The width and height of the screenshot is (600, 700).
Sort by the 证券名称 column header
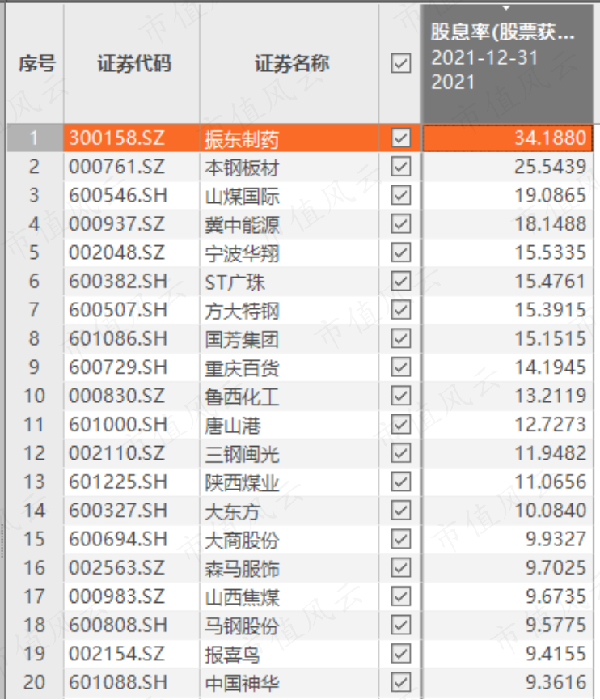289,64
